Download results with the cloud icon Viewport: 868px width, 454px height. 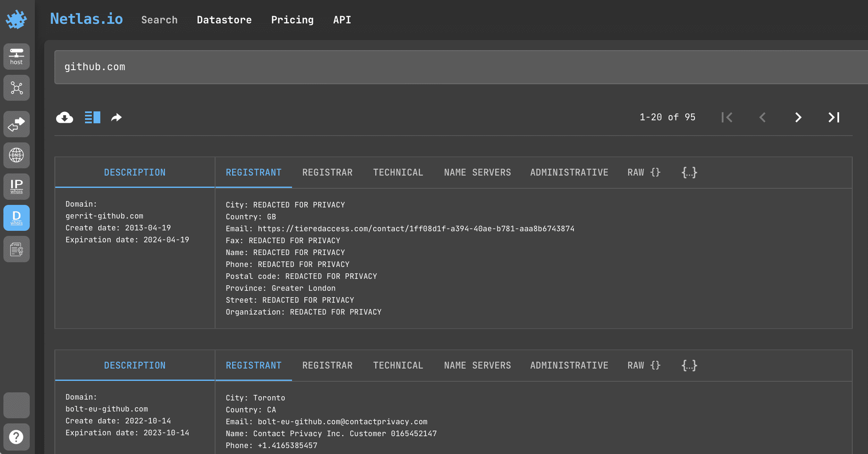tap(65, 117)
